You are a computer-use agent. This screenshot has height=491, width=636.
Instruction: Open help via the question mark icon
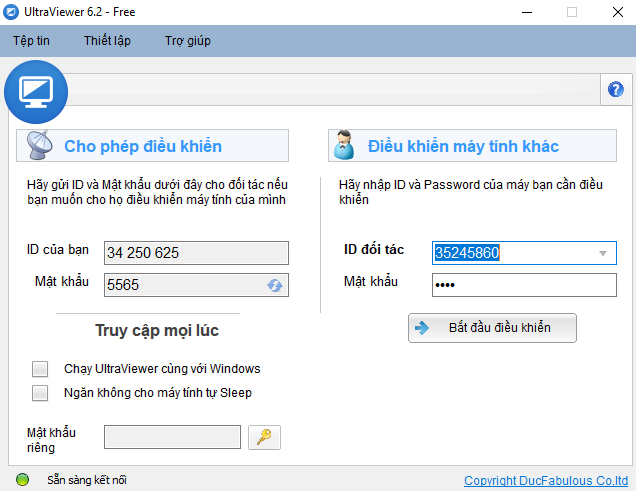tap(615, 89)
